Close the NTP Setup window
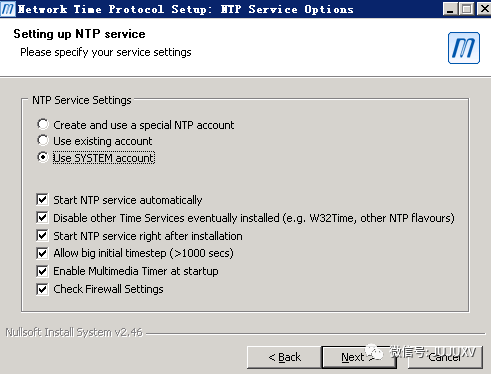491x374 pixels. point(484,9)
